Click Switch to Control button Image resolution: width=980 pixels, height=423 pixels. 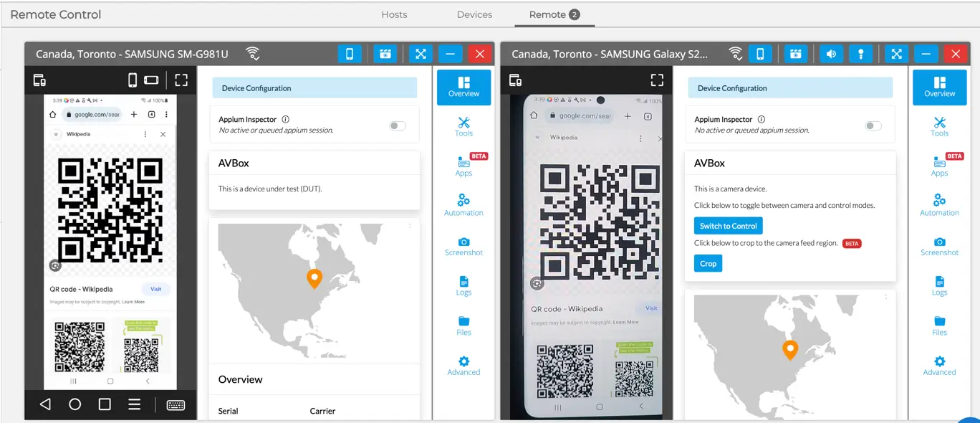[729, 226]
